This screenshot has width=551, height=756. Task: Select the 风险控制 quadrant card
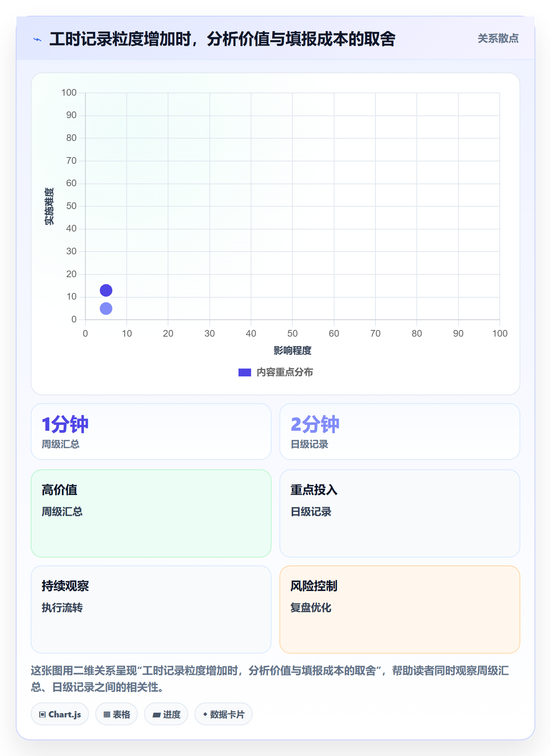tap(400, 610)
